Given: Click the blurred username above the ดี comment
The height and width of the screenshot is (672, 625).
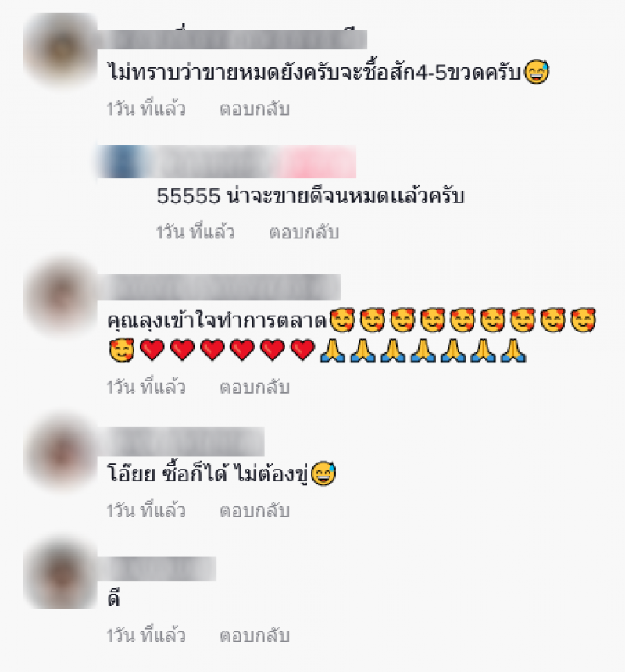Looking at the screenshot, I should (157, 569).
